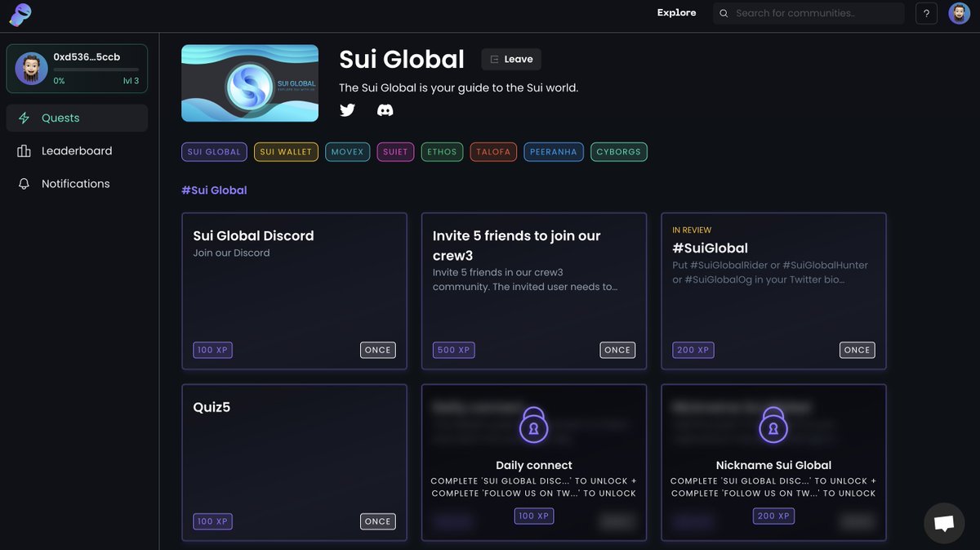The width and height of the screenshot is (980, 550).
Task: Click the Sui Global community title
Action: [402, 59]
